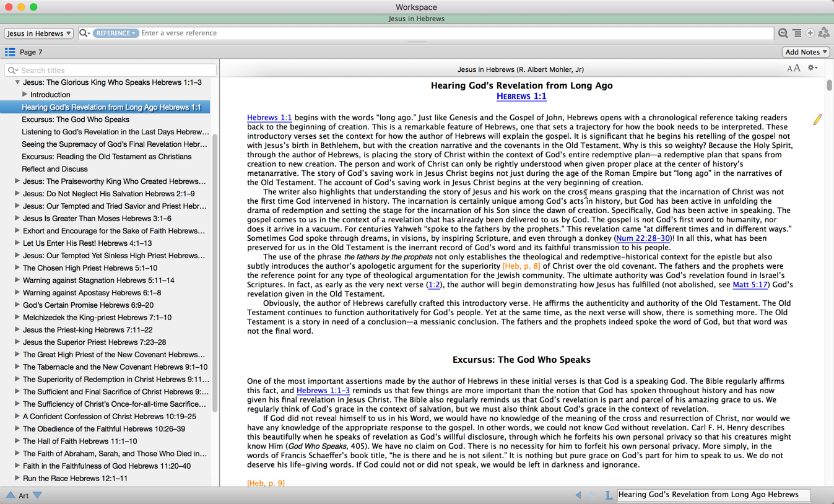
Task: Expand Melchizedek the King-priest Hebrews 7:1–10
Action: click(x=17, y=318)
